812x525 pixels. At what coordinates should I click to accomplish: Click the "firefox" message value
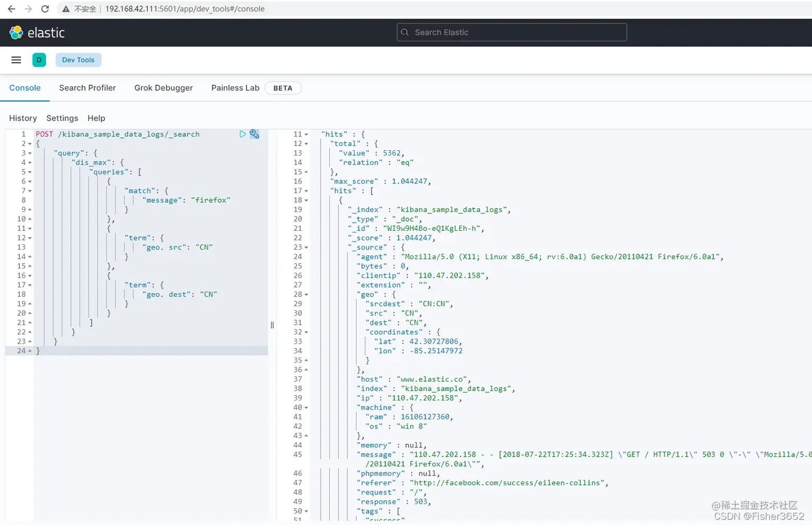[x=211, y=200]
